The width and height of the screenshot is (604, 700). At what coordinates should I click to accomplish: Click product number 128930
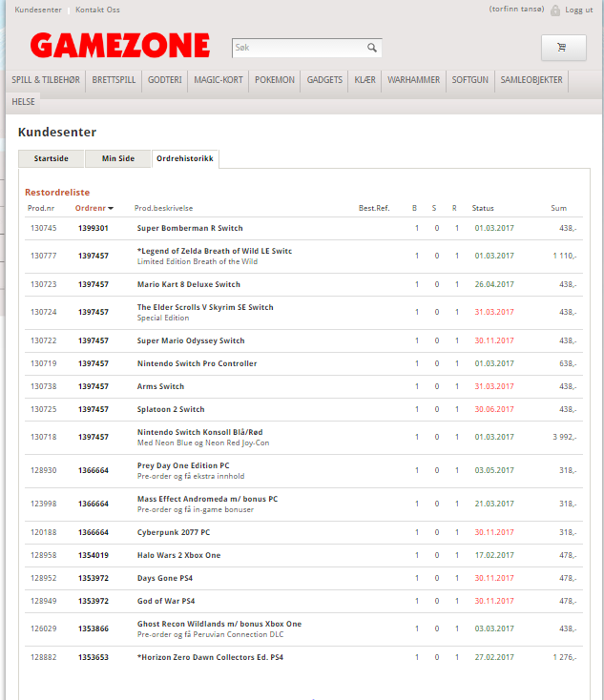coord(43,470)
